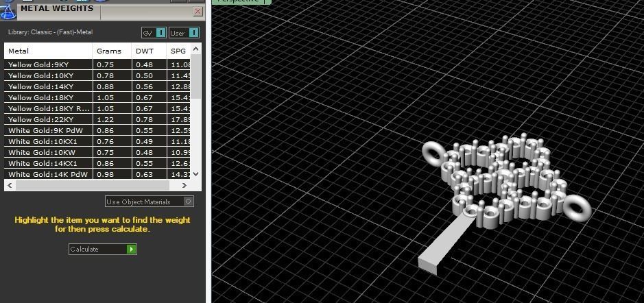Click the 0.88 grams cell
This screenshot has height=303, width=644.
tap(112, 86)
